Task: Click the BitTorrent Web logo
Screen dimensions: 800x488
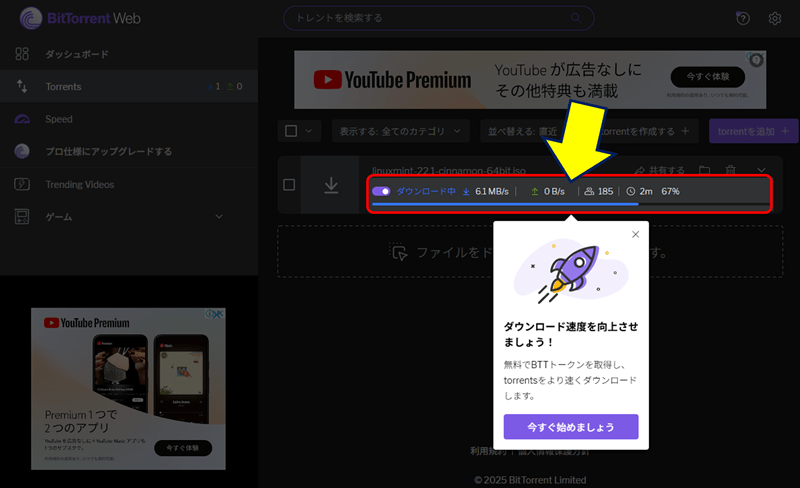Action: (x=80, y=18)
